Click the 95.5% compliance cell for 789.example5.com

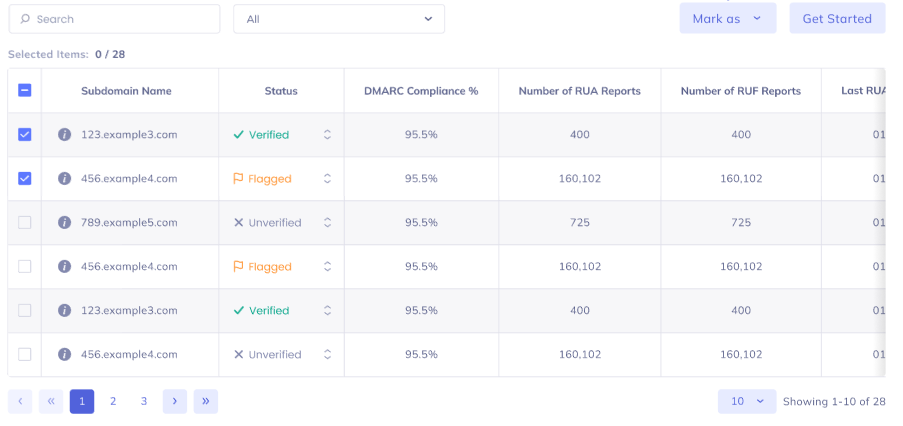[x=421, y=222]
